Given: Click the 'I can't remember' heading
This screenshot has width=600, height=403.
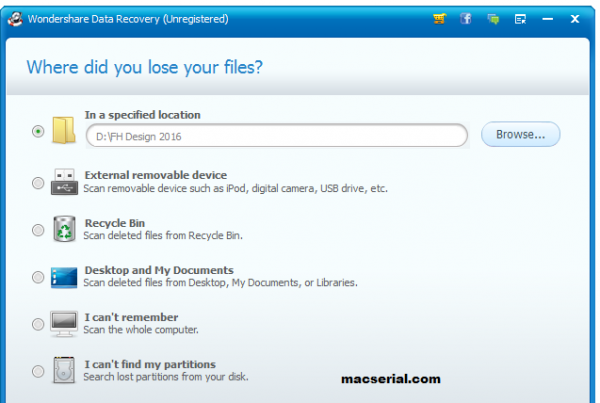Looking at the screenshot, I should coord(131,317).
